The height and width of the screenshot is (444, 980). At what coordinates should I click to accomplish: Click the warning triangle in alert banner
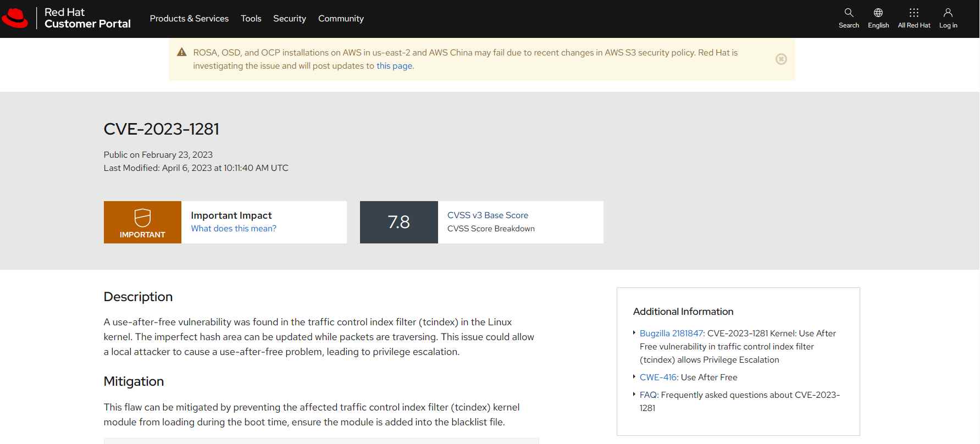182,52
